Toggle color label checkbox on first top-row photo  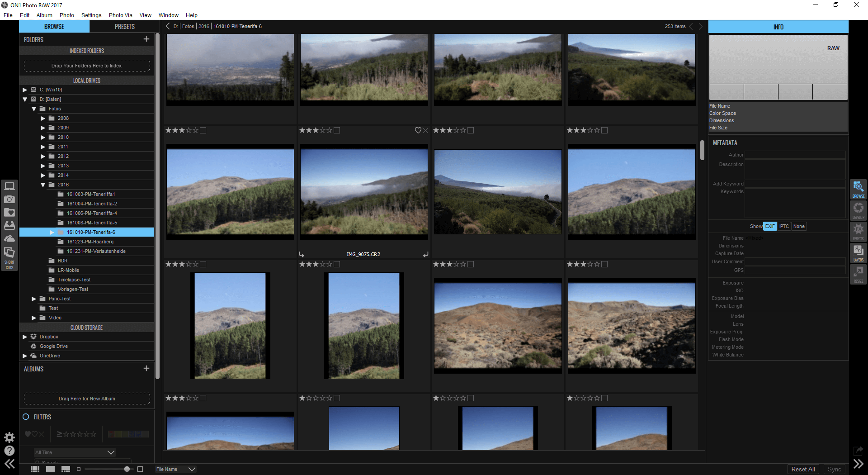[203, 130]
